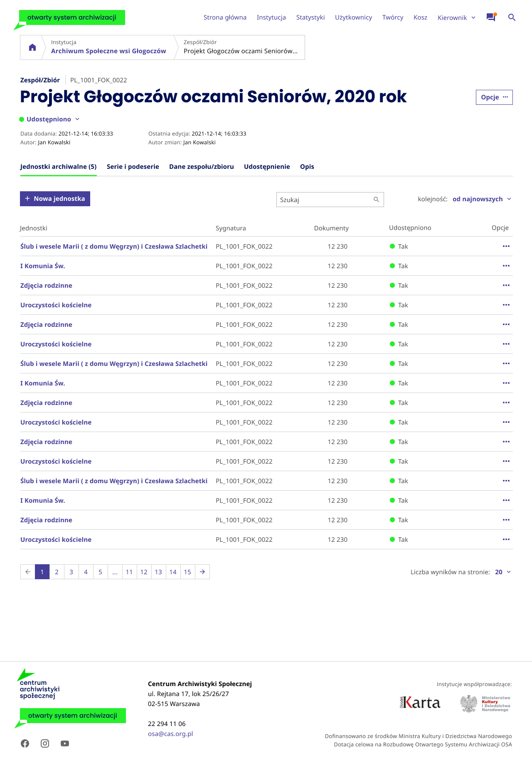
Task: Open the Opcje button beside the title
Action: coord(494,97)
